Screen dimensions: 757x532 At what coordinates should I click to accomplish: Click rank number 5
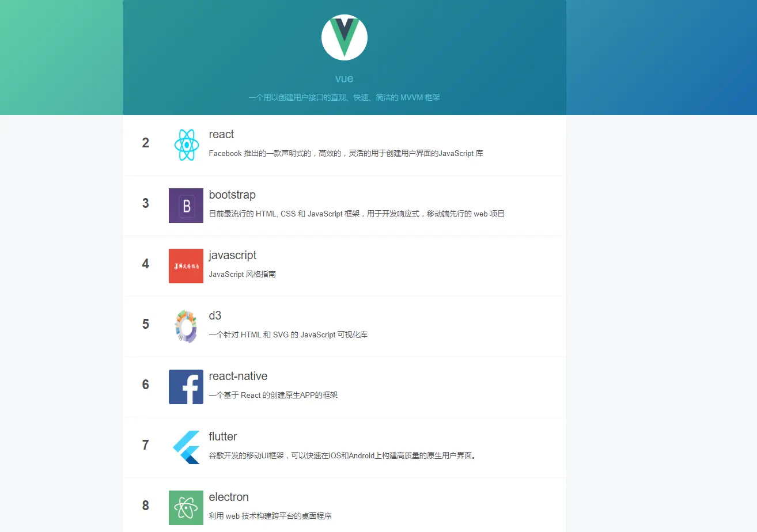click(146, 324)
